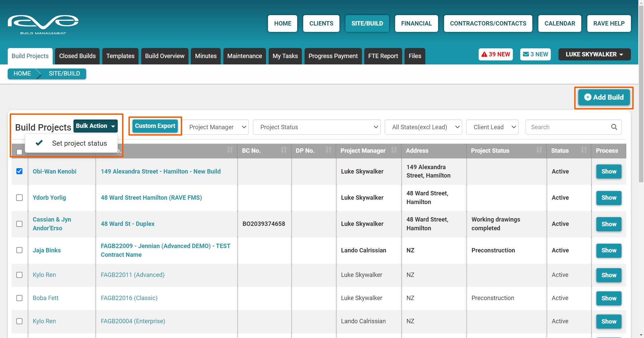Switch to the Closed Builds tab

click(77, 56)
